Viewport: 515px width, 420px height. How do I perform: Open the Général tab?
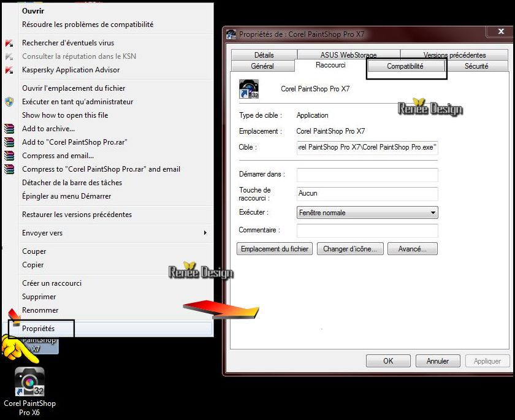[262, 66]
